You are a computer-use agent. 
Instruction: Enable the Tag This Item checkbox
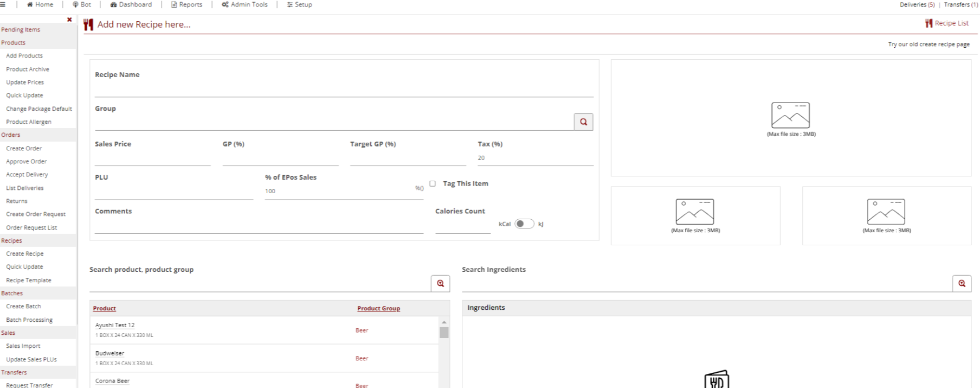click(433, 184)
